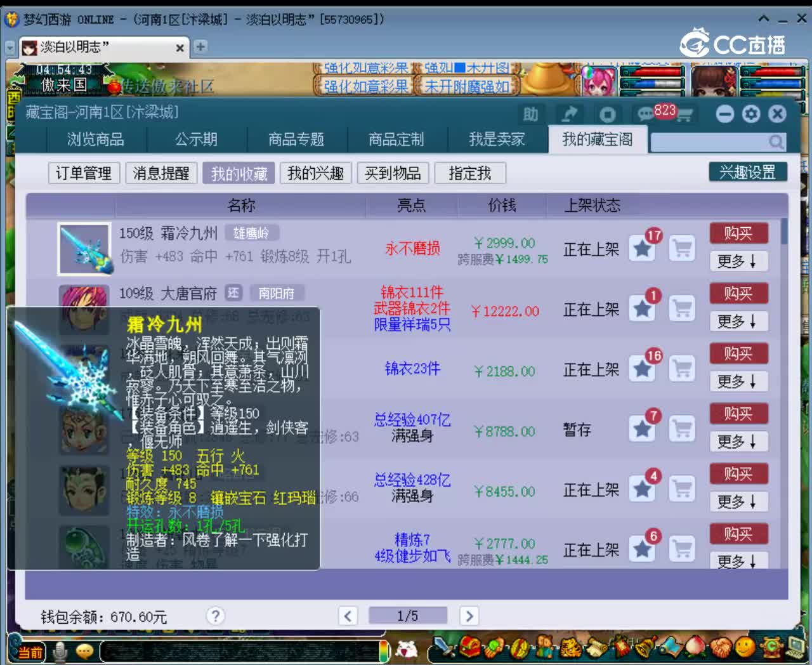Click the square stop icon in header
The height and width of the screenshot is (665, 812).
coord(607,114)
